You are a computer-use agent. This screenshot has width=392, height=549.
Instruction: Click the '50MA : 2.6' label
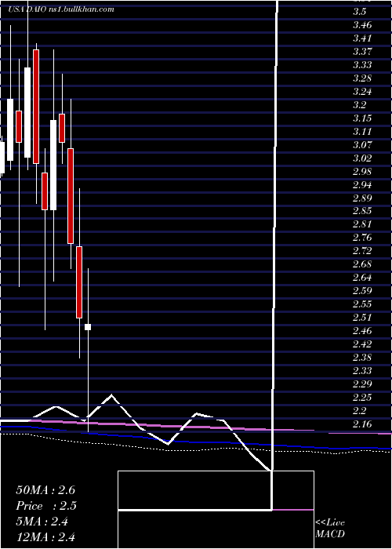pyautogui.click(x=45, y=490)
